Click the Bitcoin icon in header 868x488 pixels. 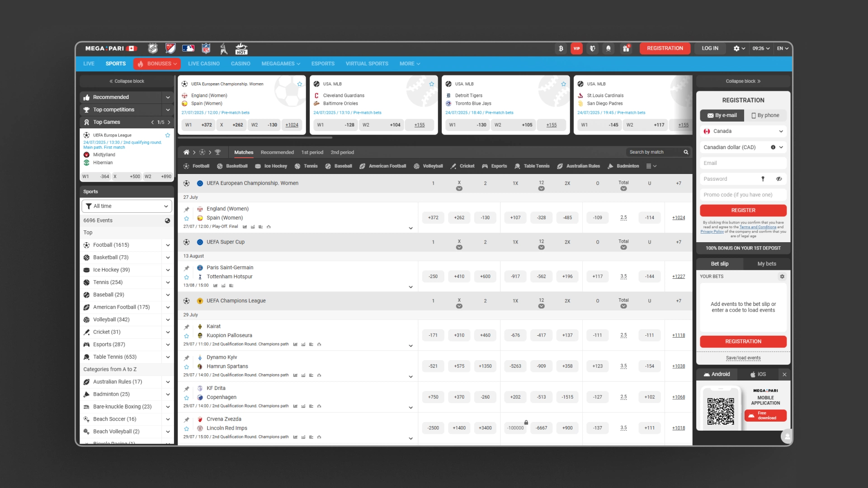click(561, 48)
